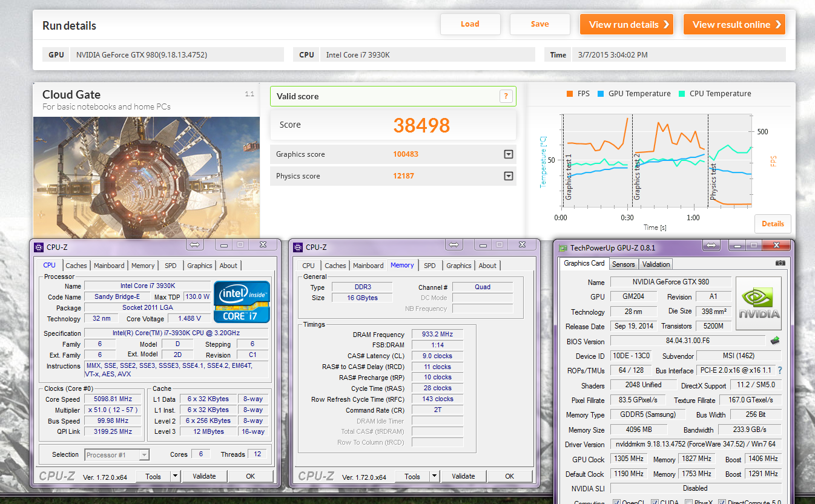Open the Processor #1 selection combo box
This screenshot has height=504, width=815.
pyautogui.click(x=117, y=454)
